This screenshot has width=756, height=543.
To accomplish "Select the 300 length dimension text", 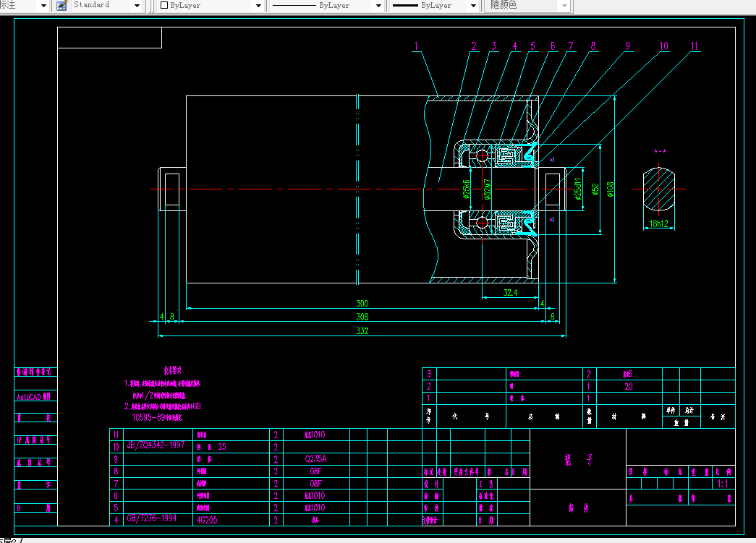I will (x=362, y=304).
